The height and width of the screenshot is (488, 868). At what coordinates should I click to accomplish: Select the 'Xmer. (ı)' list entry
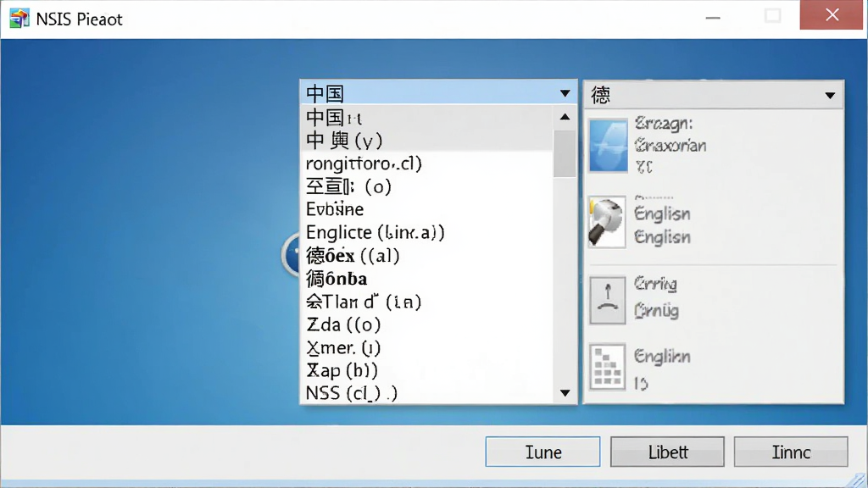[x=427, y=347]
